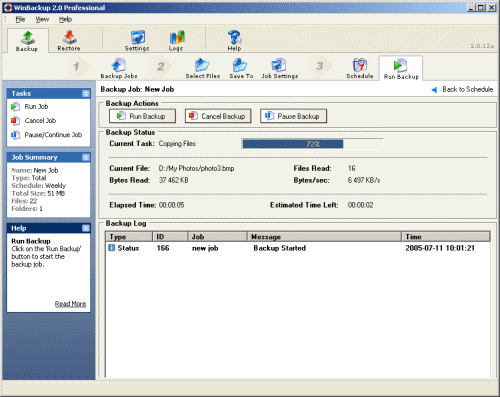Click Bytes Read value 37 462 KB
Screen dimensions: 500x397
[x=173, y=180]
